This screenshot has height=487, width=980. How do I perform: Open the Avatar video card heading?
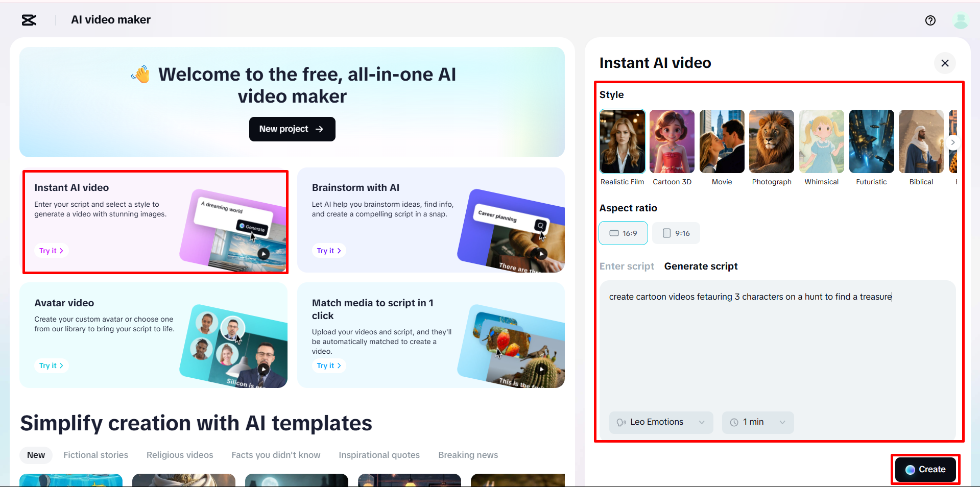pyautogui.click(x=64, y=303)
